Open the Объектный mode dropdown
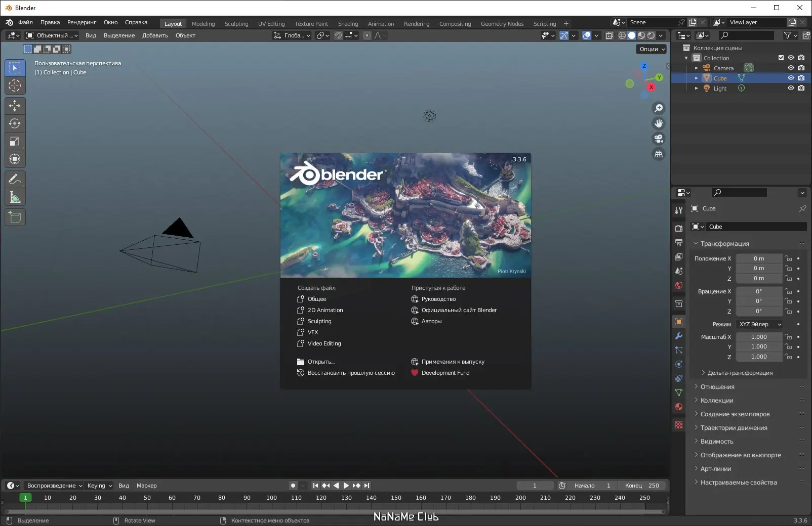 point(52,35)
